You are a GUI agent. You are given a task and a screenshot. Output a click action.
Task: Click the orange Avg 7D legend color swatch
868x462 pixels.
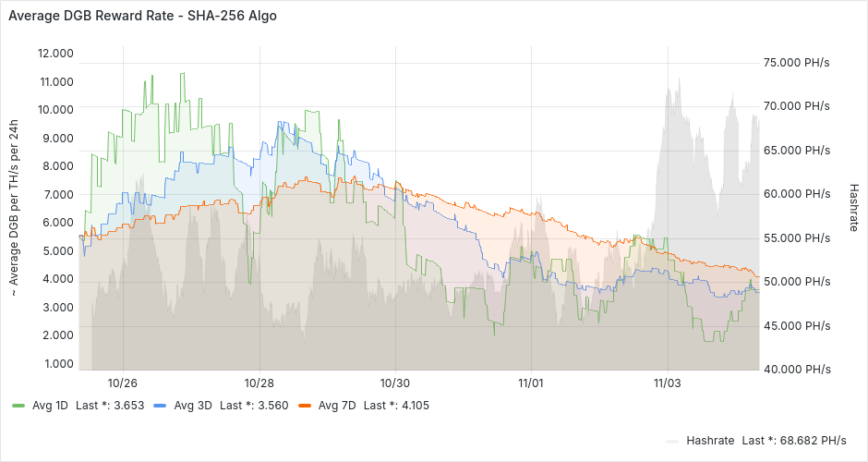point(305,405)
